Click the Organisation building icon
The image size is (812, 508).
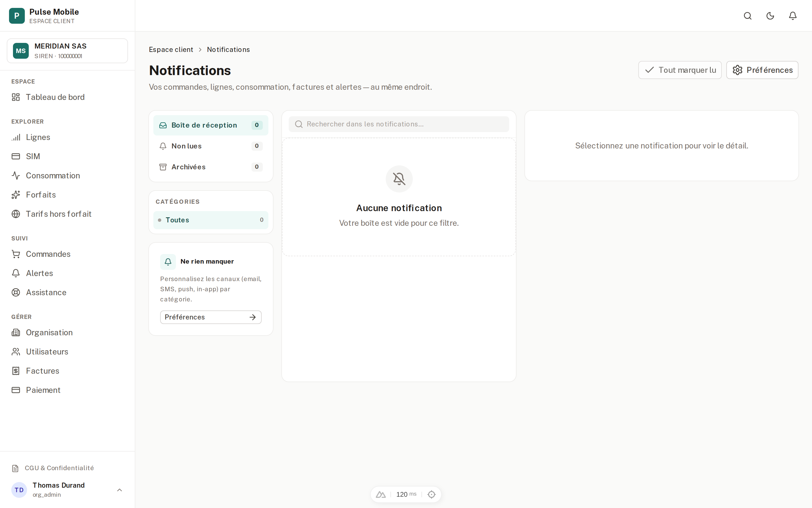tap(16, 332)
